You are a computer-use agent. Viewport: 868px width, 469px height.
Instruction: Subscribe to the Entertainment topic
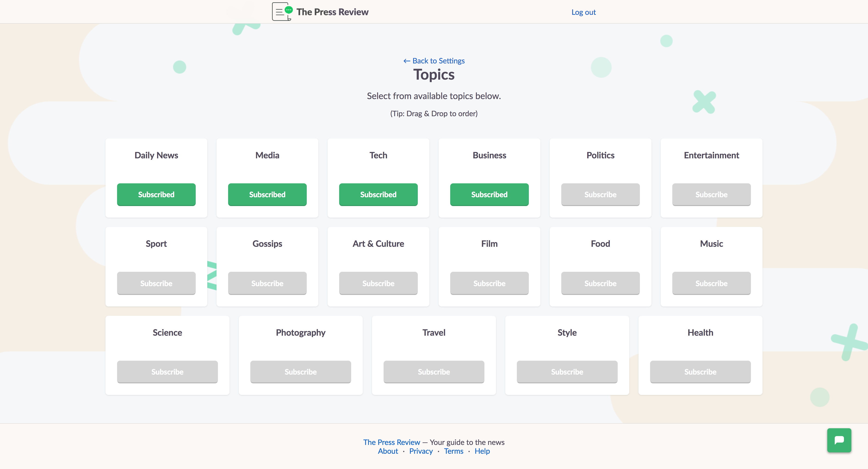pos(711,194)
